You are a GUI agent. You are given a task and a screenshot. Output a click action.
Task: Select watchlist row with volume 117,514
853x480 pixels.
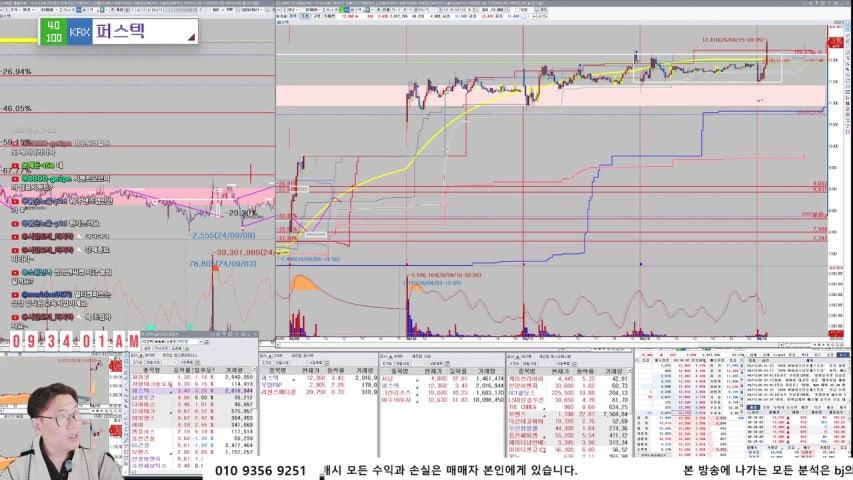point(193,432)
